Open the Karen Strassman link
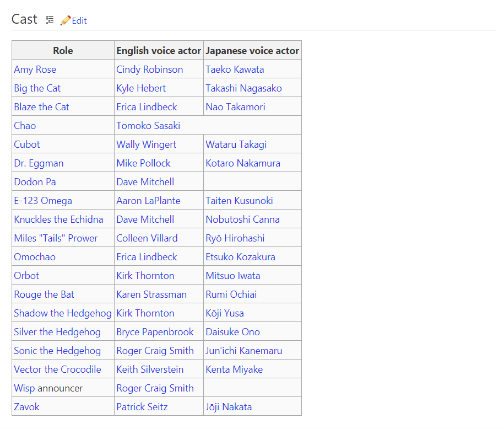Screen dimensions: 504x429 coord(151,294)
